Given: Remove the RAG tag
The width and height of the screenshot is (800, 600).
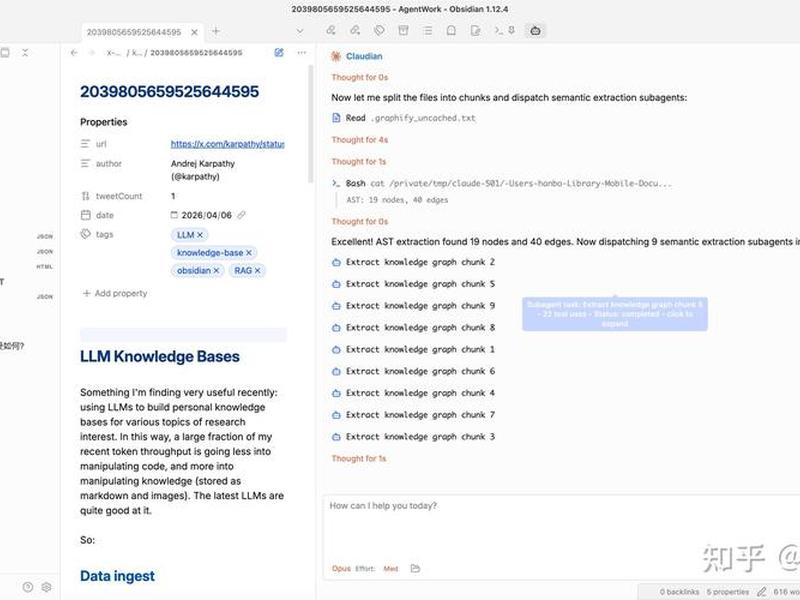Looking at the screenshot, I should click(257, 270).
